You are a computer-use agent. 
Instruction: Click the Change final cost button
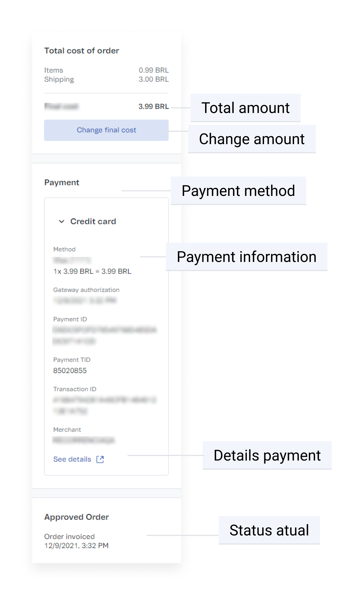coord(106,130)
